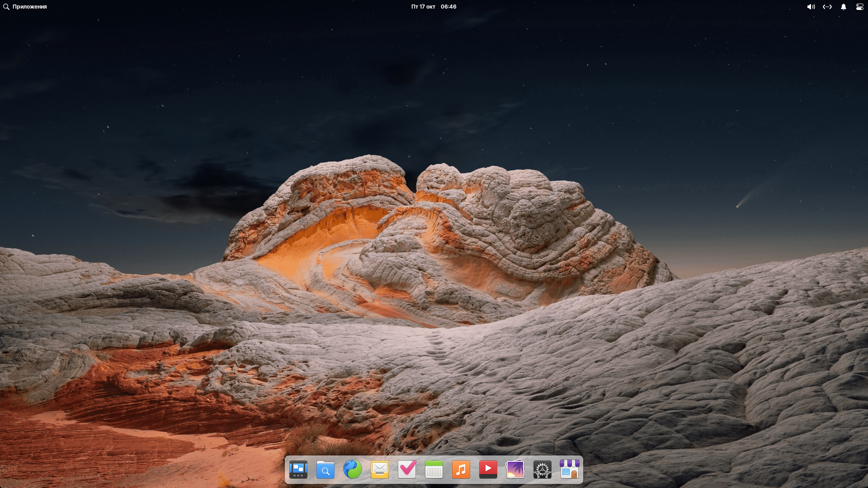Viewport: 868px width, 488px height.
Task: Launch the Files manager from dock
Action: pos(325,469)
